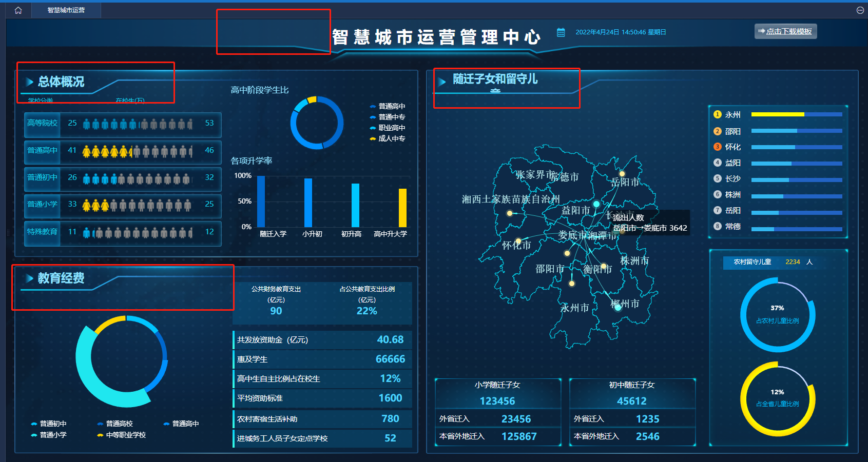The width and height of the screenshot is (868, 462).
Task: Click rank 5 badge next to 长沙
Action: 718,178
